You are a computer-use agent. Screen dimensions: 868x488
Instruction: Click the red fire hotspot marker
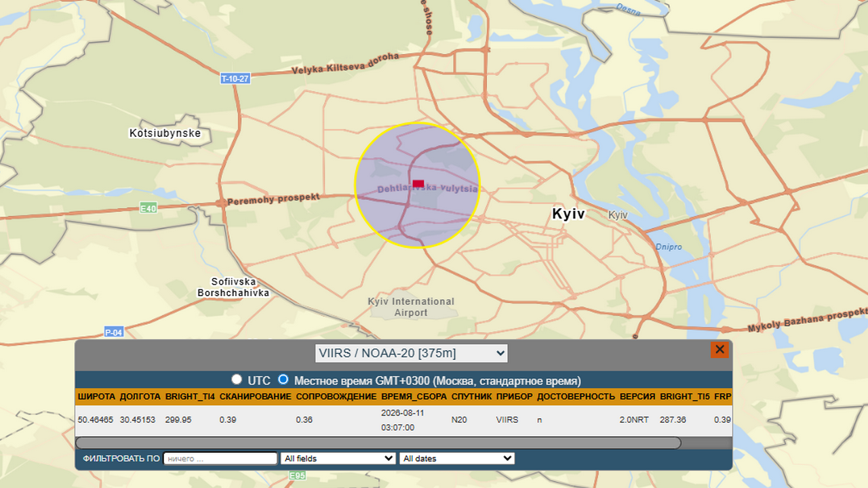point(418,184)
